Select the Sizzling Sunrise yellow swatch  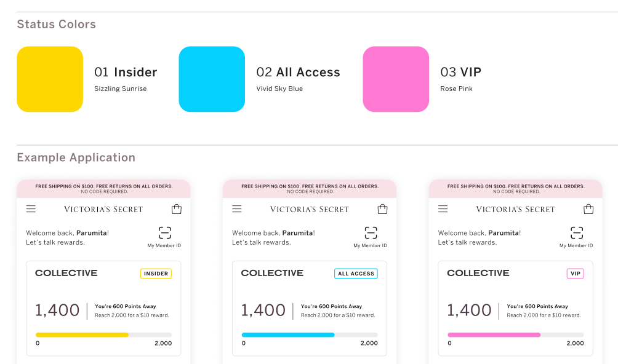pos(50,79)
